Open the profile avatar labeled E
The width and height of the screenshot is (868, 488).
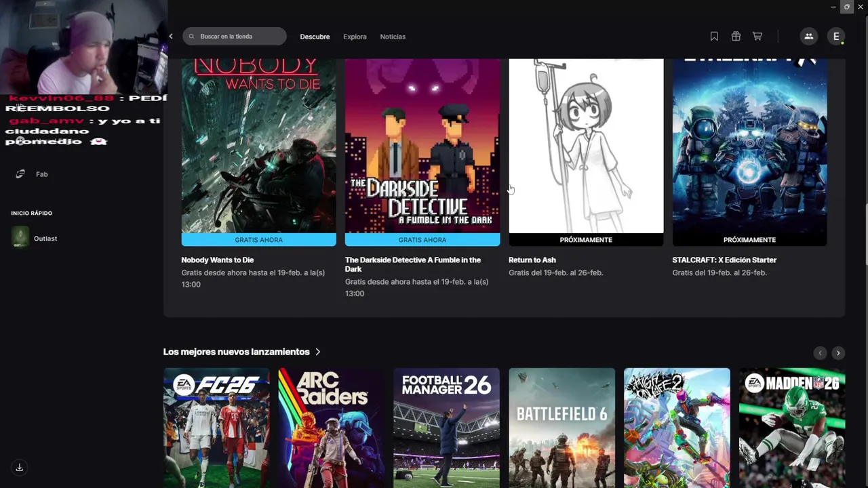pyautogui.click(x=836, y=37)
